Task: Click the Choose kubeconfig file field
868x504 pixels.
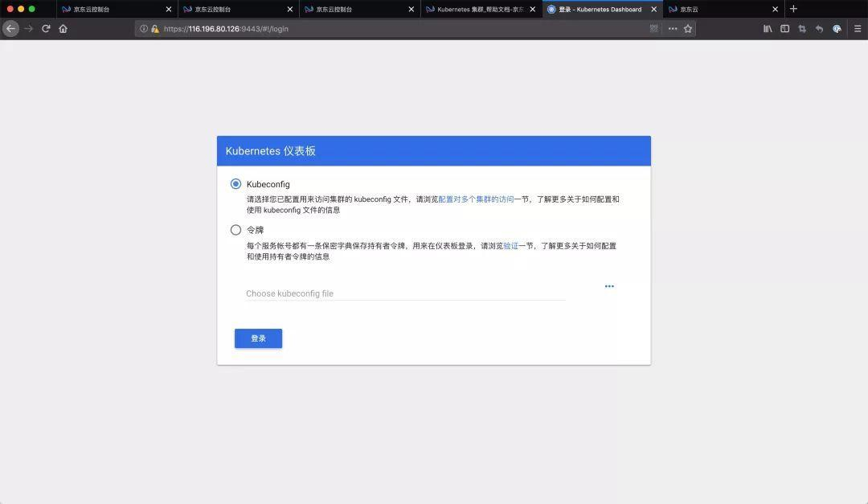Action: [x=405, y=293]
